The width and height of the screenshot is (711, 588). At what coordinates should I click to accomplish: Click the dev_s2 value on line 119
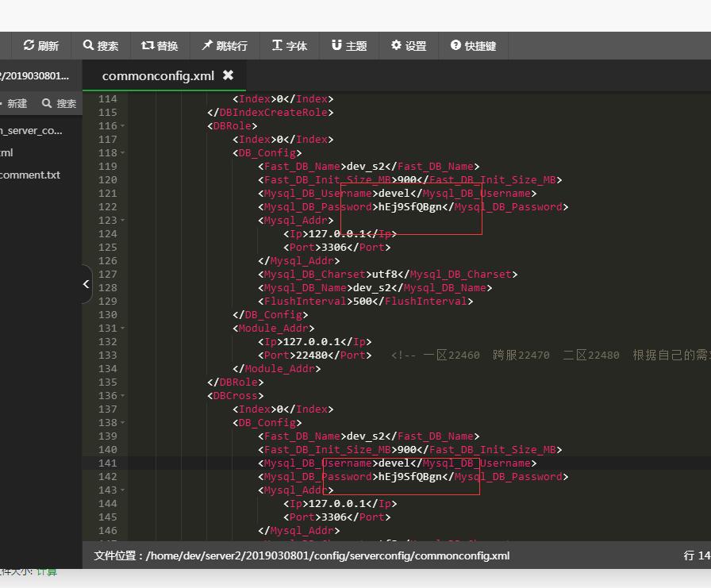366,167
